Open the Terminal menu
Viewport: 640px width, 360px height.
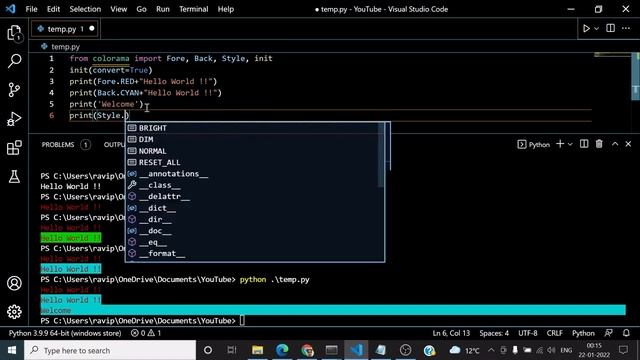[x=193, y=9]
